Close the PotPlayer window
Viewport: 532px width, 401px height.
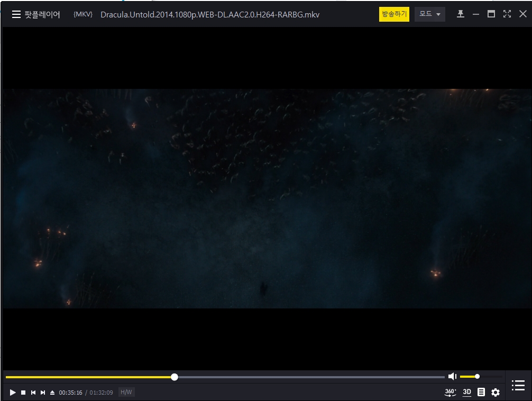[523, 14]
